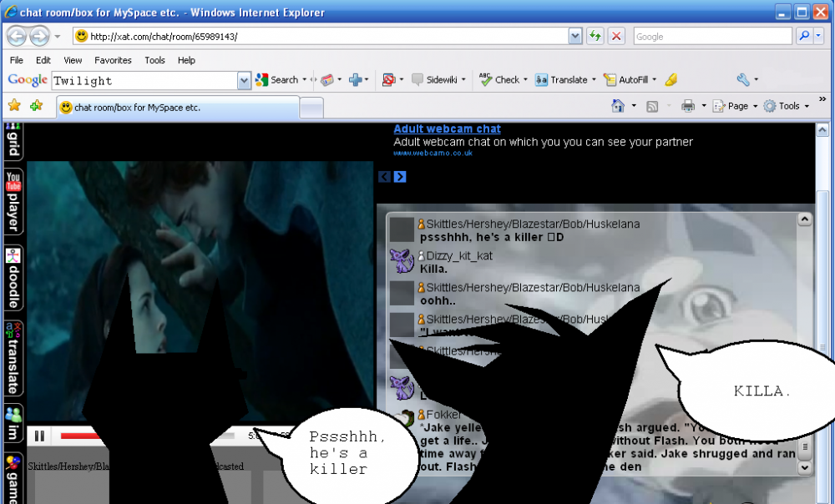Click the chat box scroll up arrow
The image size is (835, 504).
tap(805, 219)
